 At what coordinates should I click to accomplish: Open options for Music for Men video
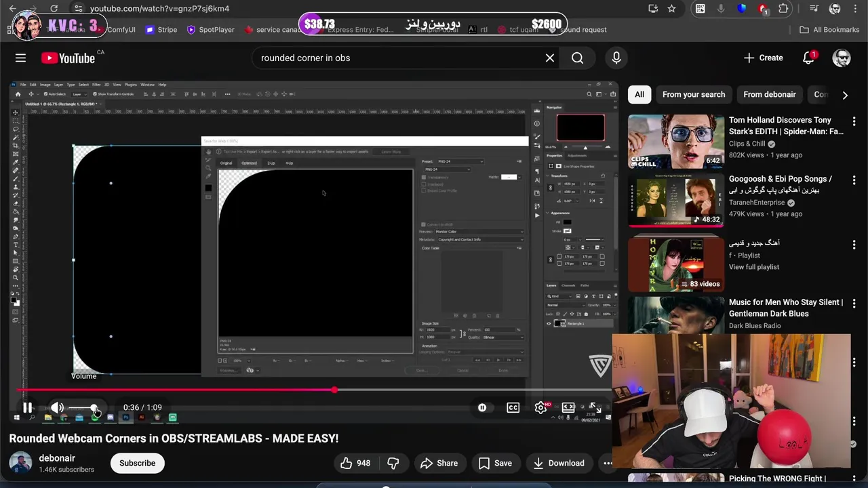point(854,304)
